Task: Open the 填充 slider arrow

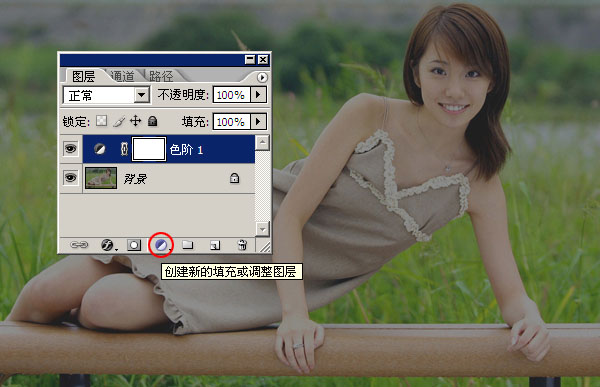Action: [258, 121]
